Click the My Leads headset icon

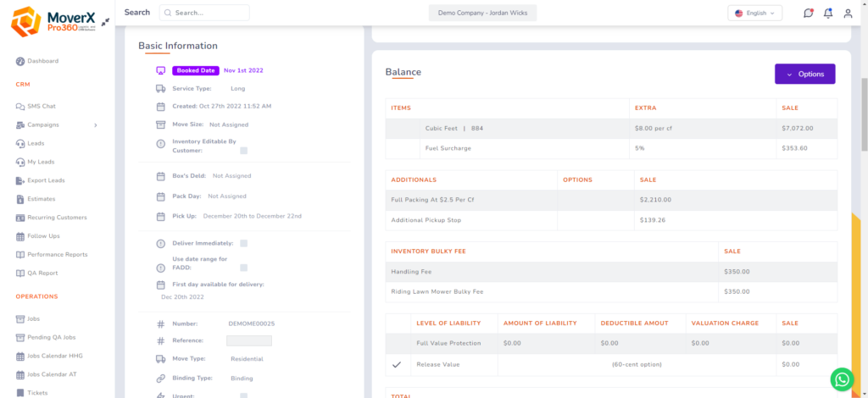[20, 162]
